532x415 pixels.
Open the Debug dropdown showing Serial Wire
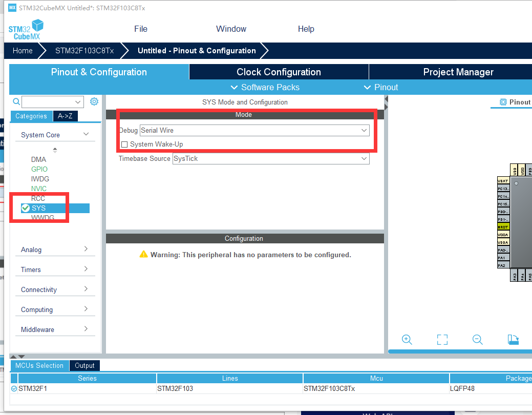pyautogui.click(x=254, y=131)
